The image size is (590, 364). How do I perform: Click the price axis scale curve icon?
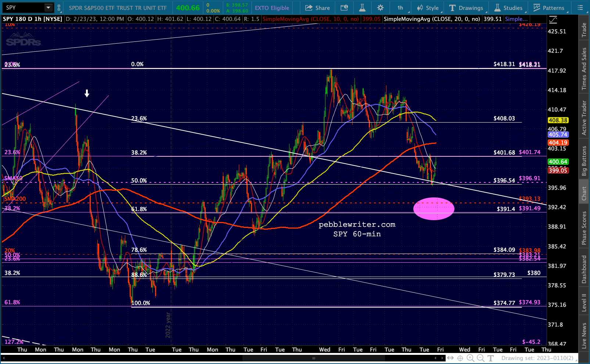pos(553,20)
